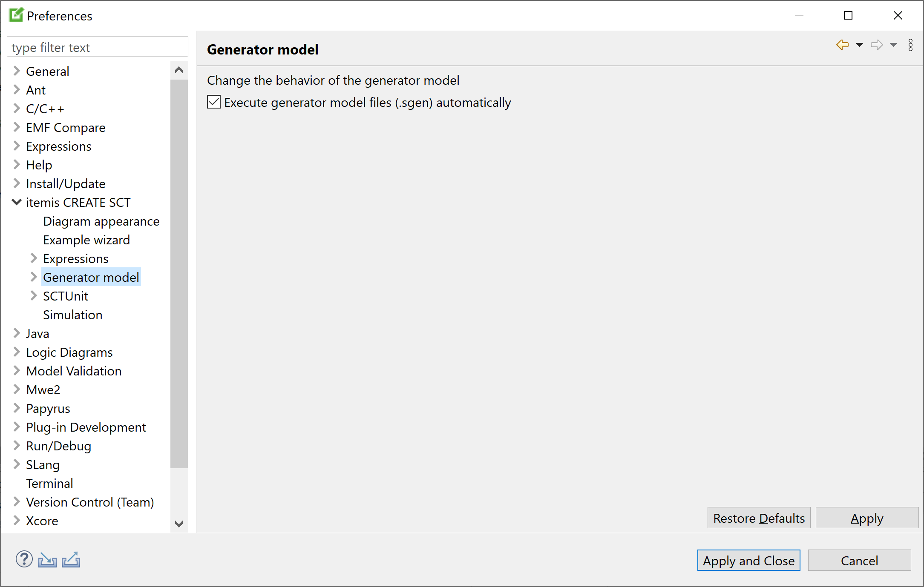Select Model Validation in the tree
This screenshot has height=587, width=924.
point(74,371)
